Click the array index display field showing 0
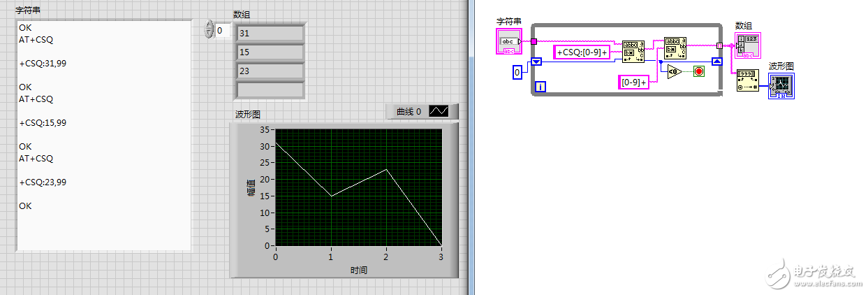This screenshot has height=295, width=868. (x=223, y=31)
